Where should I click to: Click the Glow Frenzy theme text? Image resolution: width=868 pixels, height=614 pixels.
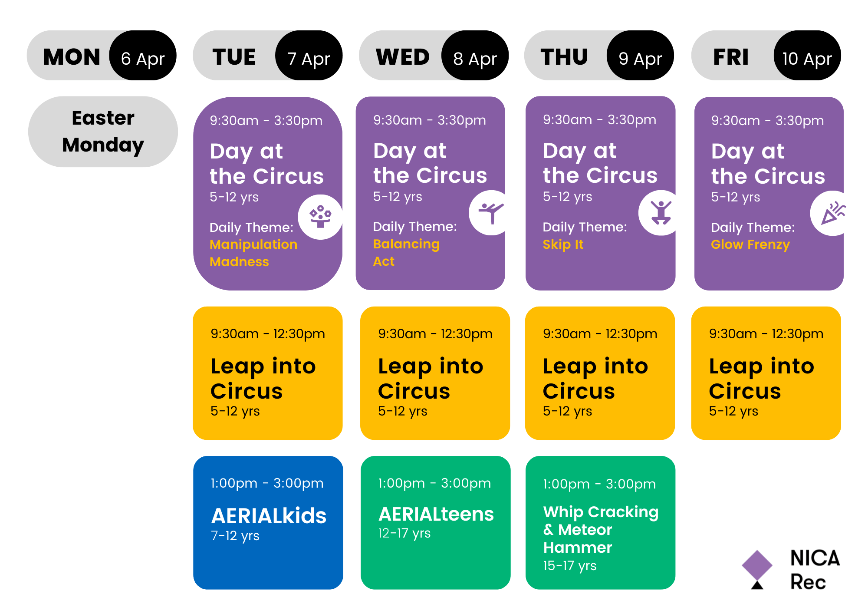pos(750,244)
